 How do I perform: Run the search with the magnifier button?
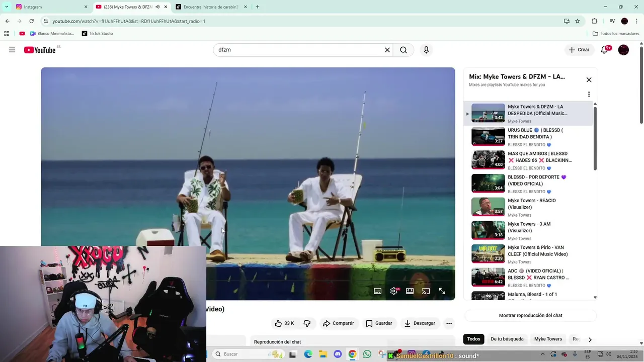(x=404, y=50)
